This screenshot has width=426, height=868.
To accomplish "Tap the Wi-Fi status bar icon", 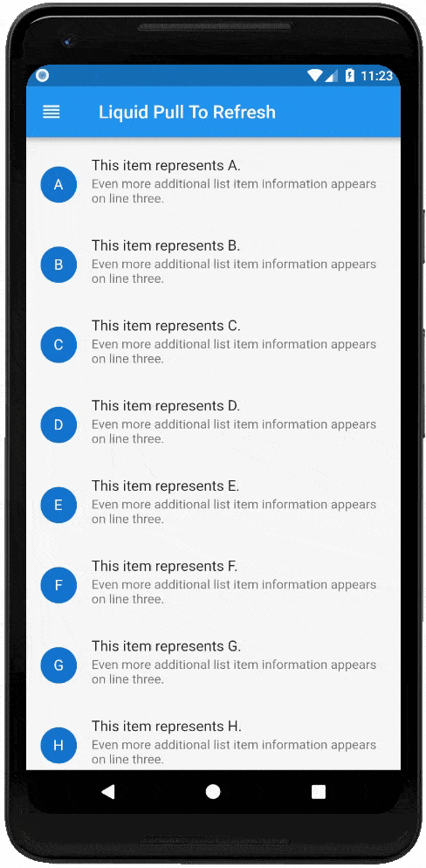I will point(315,75).
